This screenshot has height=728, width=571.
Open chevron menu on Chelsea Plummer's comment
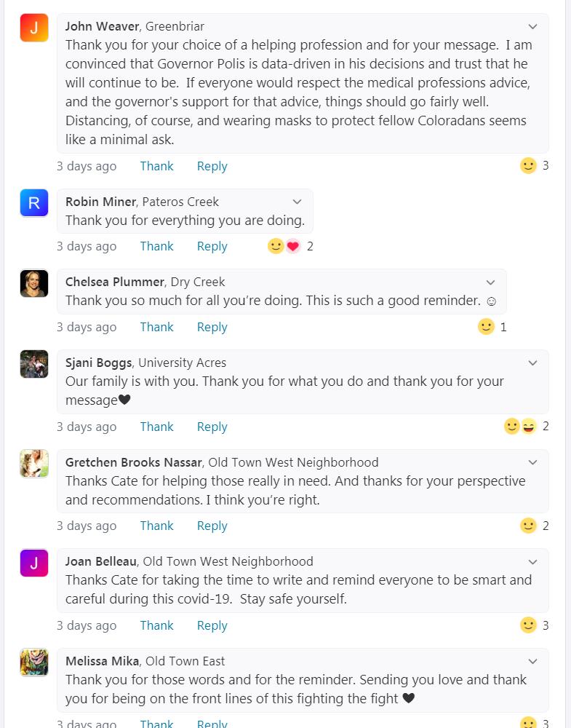(x=490, y=282)
